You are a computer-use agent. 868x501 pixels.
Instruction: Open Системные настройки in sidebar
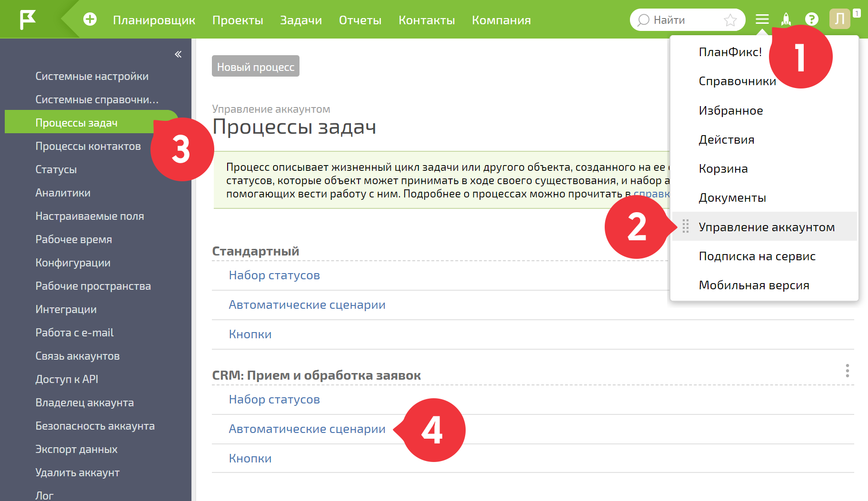click(x=92, y=76)
